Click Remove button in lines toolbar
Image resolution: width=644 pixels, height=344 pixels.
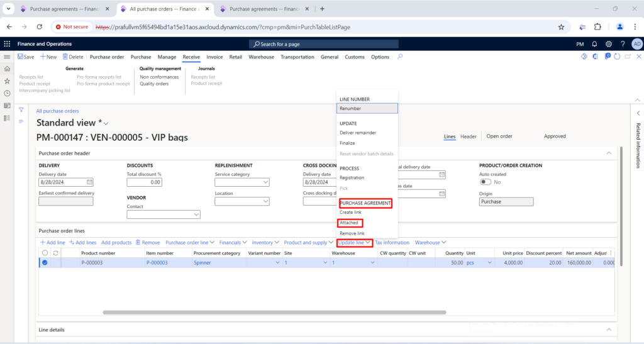(148, 243)
